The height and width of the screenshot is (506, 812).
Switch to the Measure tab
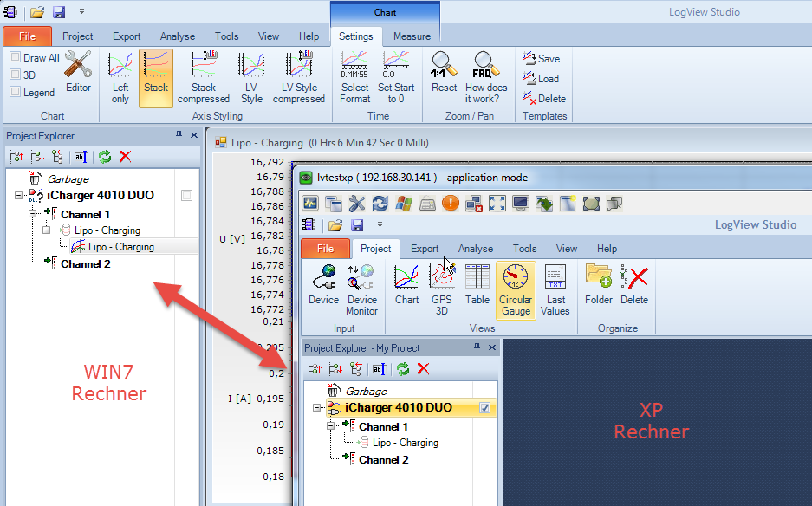(412, 36)
